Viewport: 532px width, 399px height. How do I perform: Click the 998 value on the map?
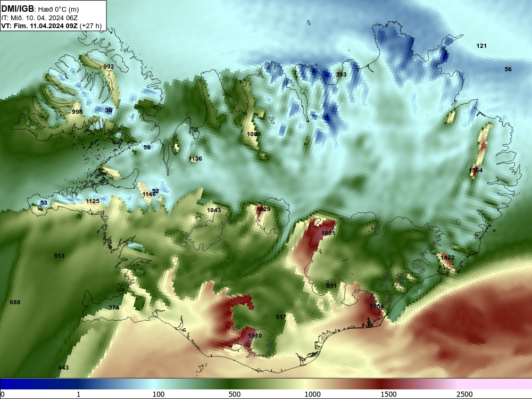point(77,112)
